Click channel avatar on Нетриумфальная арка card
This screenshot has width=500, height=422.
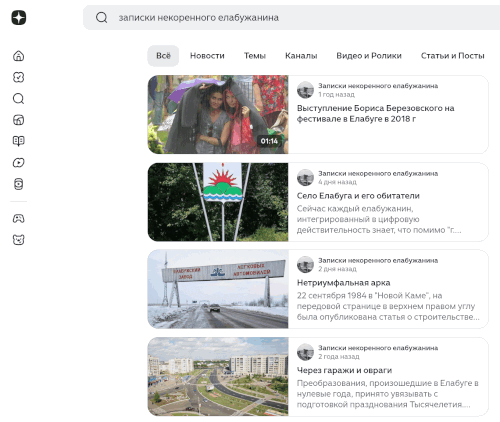tap(305, 265)
